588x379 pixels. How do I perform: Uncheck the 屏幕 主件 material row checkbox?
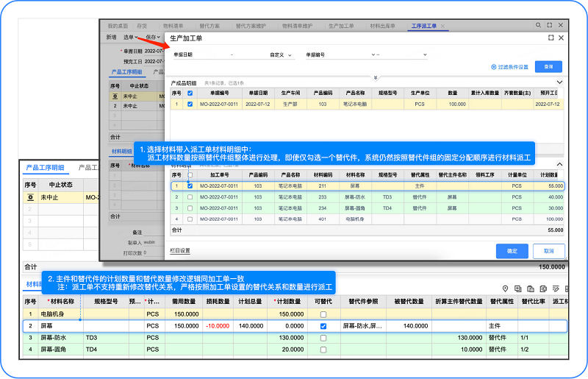coord(190,186)
